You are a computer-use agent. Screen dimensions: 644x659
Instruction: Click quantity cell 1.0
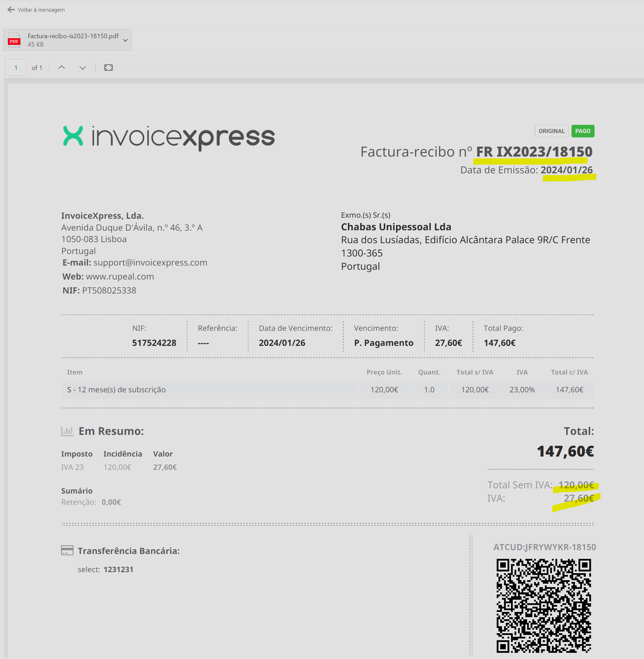coord(429,390)
